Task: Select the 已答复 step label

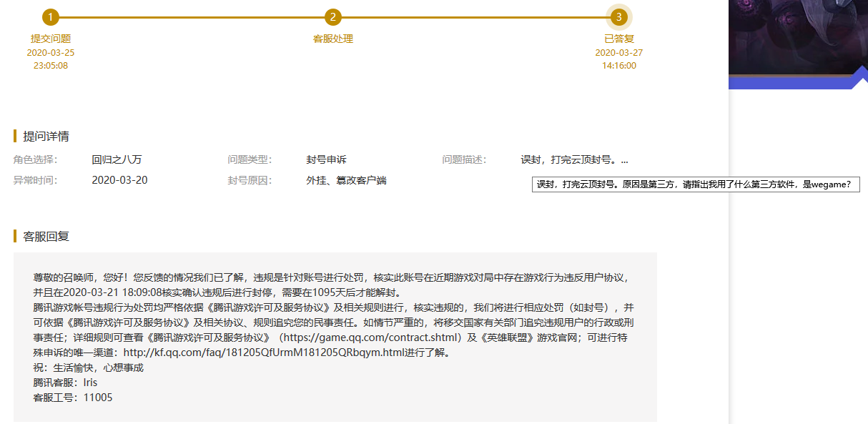Action: click(619, 39)
